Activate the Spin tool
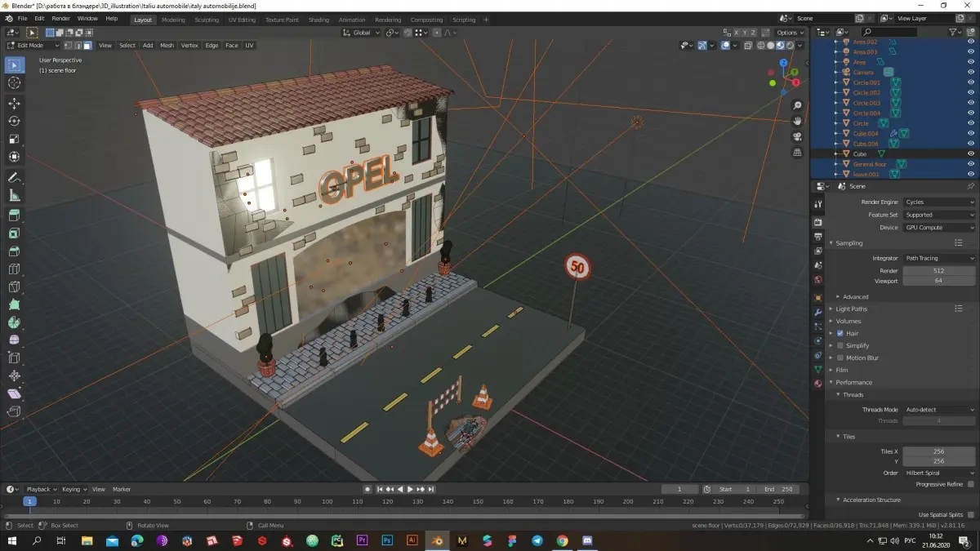This screenshot has width=980, height=551. click(x=14, y=322)
